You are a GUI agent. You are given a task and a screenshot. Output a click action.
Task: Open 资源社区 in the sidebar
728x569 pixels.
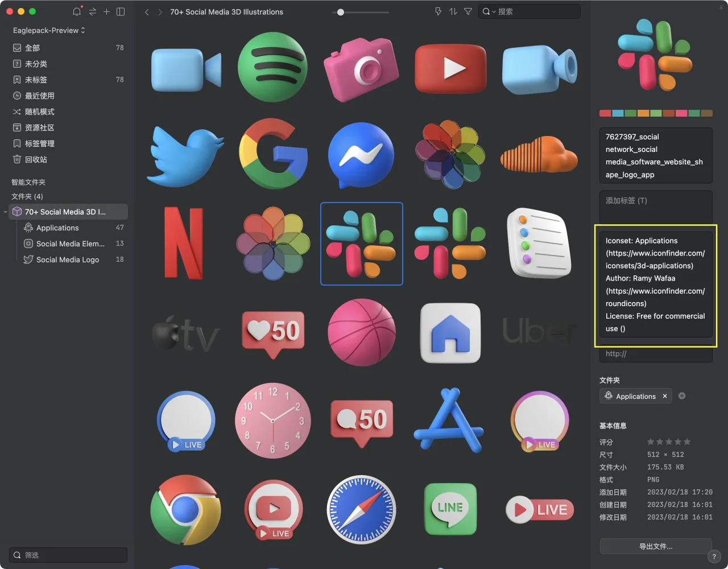coord(68,127)
